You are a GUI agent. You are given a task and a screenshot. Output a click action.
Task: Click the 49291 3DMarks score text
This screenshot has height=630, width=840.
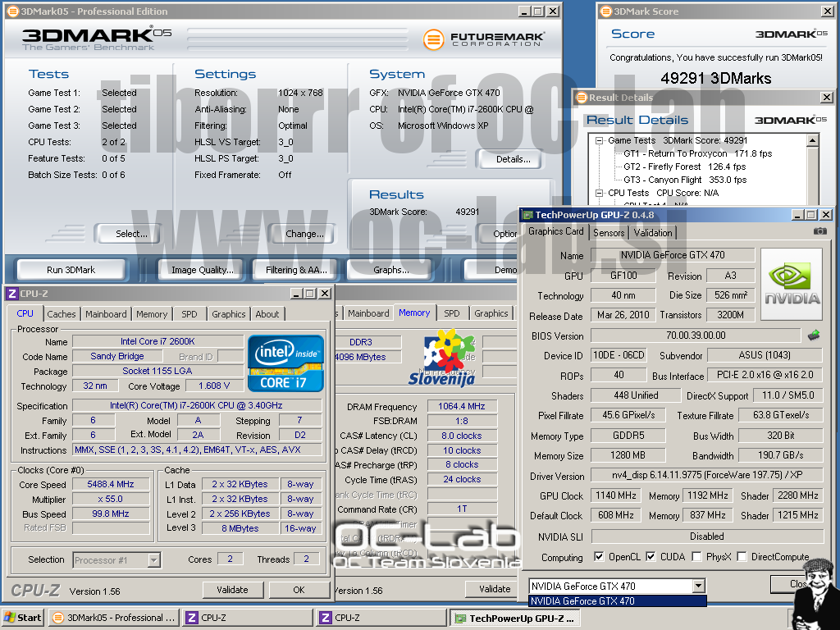tap(715, 78)
